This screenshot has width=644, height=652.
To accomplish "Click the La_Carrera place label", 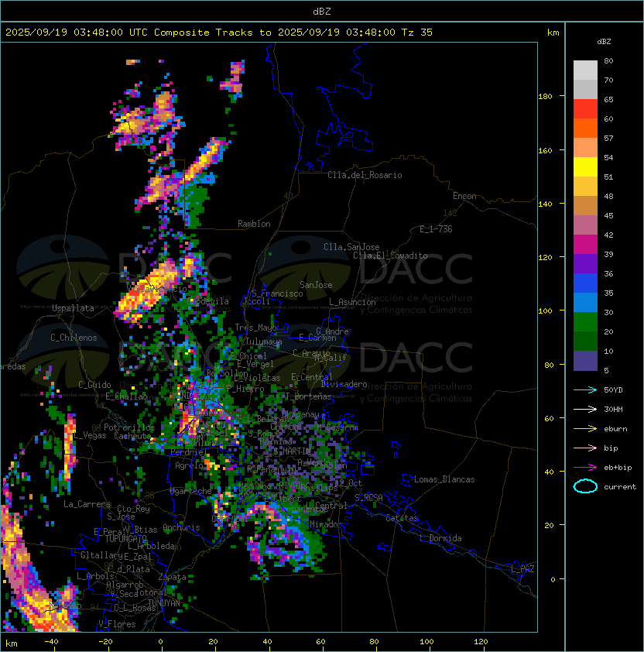I will click(87, 504).
